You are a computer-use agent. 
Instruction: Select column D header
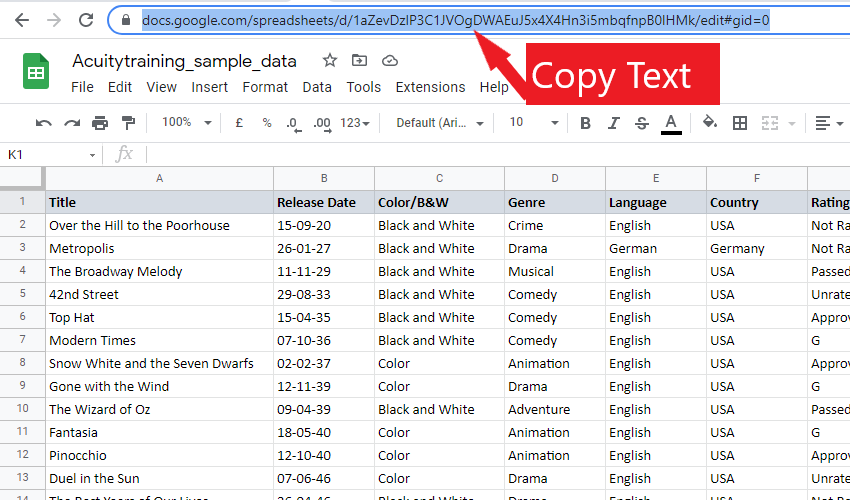(555, 178)
